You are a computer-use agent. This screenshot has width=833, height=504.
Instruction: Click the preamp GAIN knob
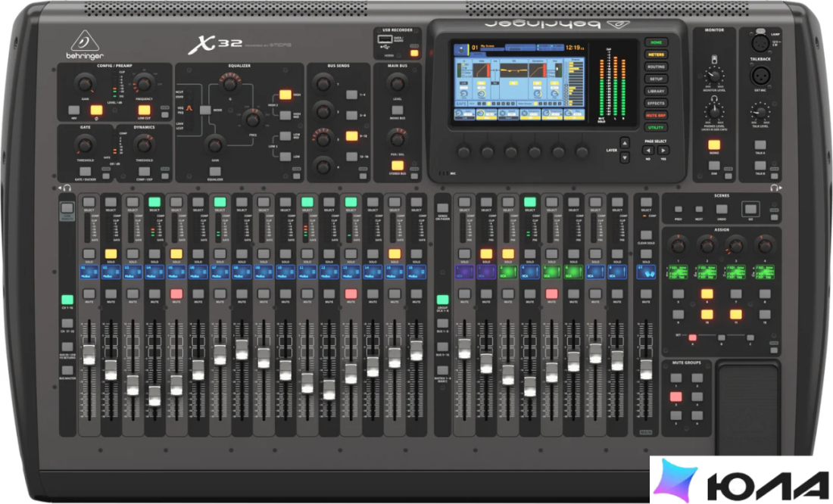click(85, 83)
